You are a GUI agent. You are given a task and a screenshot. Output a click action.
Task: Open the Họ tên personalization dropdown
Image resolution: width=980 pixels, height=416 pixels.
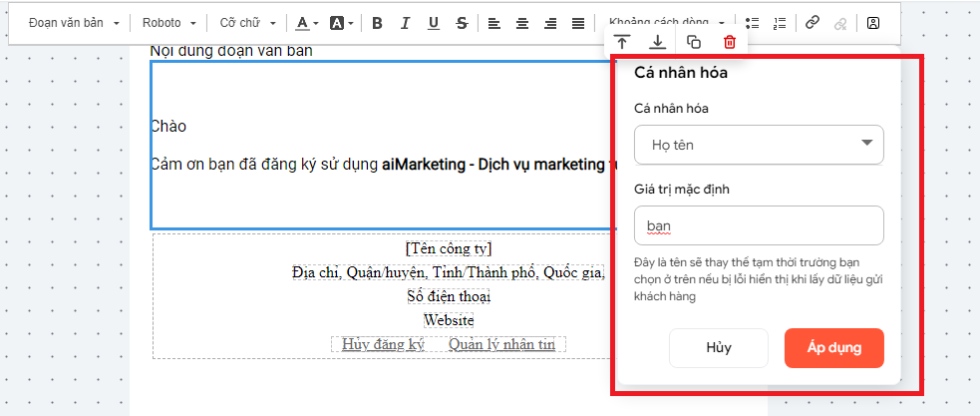(759, 145)
